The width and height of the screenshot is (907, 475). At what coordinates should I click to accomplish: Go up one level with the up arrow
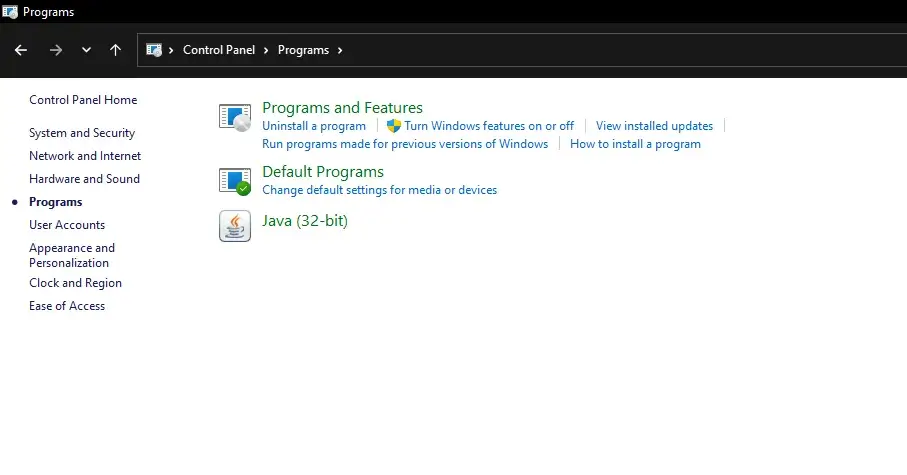point(116,50)
